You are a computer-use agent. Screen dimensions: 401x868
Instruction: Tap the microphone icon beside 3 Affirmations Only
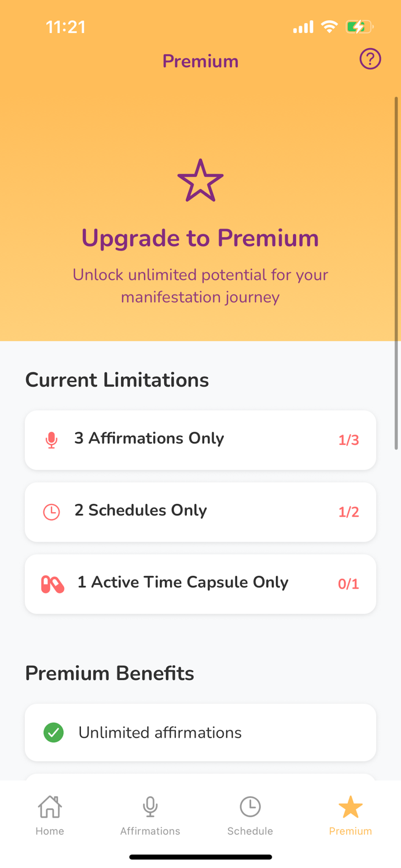pyautogui.click(x=51, y=440)
